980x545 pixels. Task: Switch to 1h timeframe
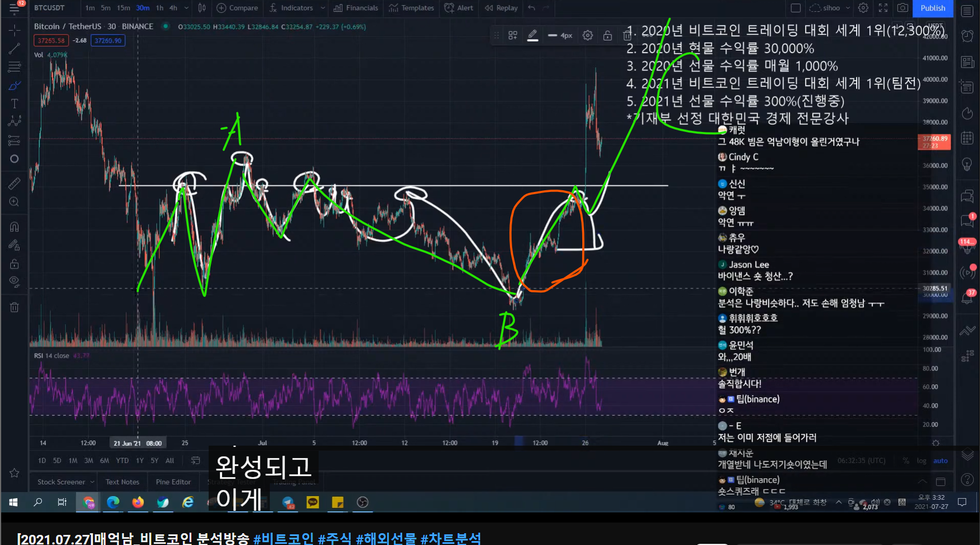[160, 8]
